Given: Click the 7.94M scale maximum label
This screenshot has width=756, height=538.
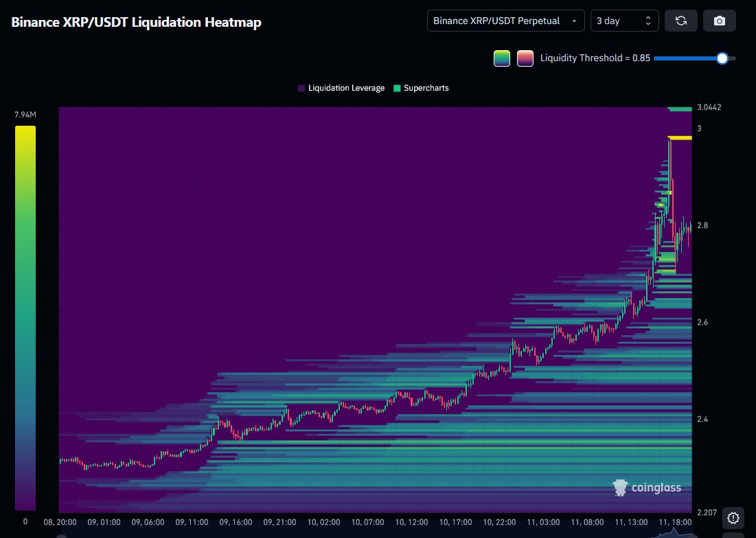Looking at the screenshot, I should (25, 114).
